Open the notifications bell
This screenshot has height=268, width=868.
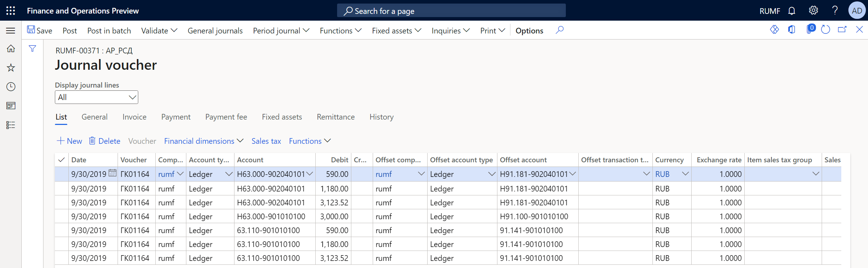[x=791, y=11]
